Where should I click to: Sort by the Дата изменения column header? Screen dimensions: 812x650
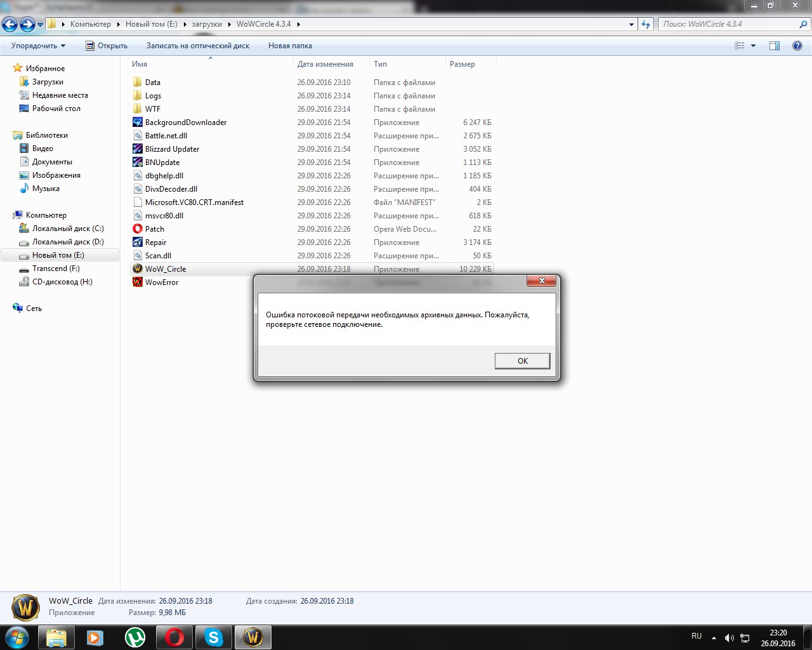coord(325,64)
